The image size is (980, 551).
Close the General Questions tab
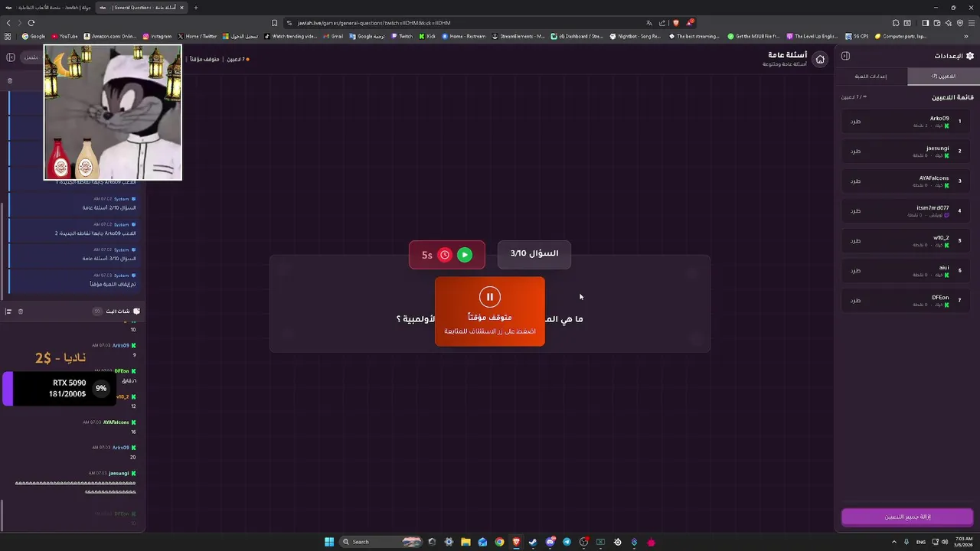181,8
